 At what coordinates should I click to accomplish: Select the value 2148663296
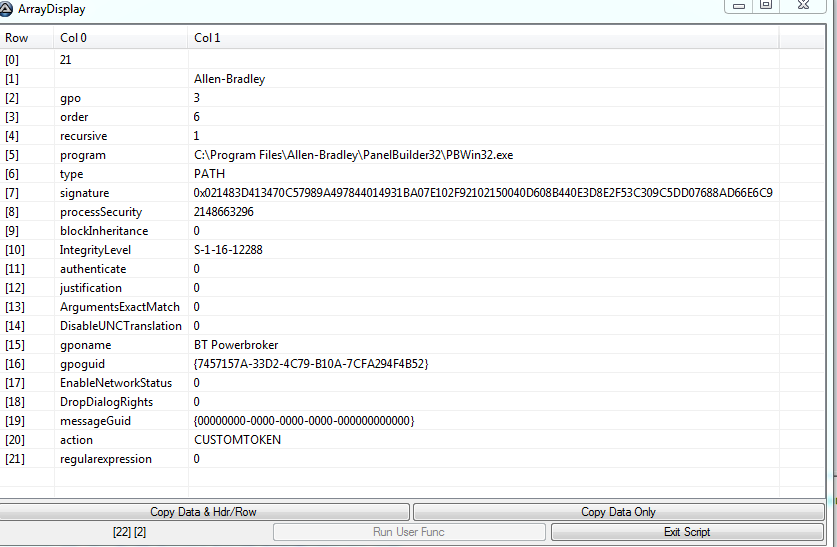[x=224, y=212]
